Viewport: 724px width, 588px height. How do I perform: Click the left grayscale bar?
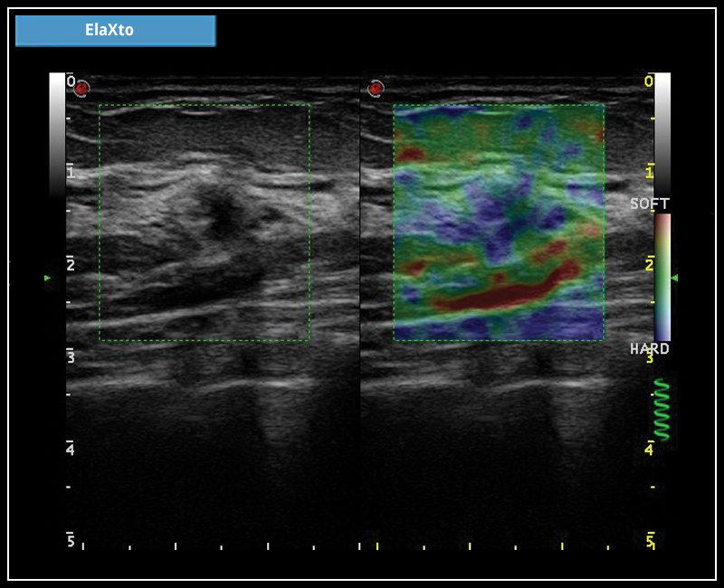(x=57, y=134)
